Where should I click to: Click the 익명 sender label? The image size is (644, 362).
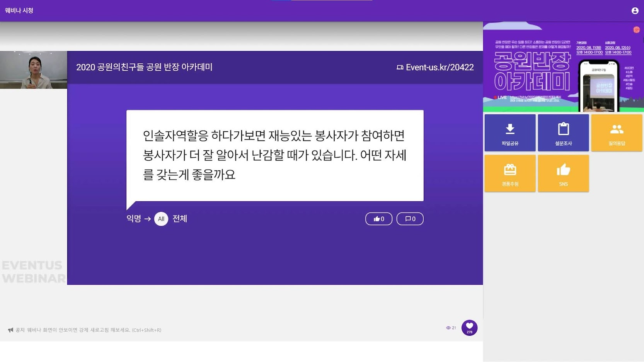[134, 218]
